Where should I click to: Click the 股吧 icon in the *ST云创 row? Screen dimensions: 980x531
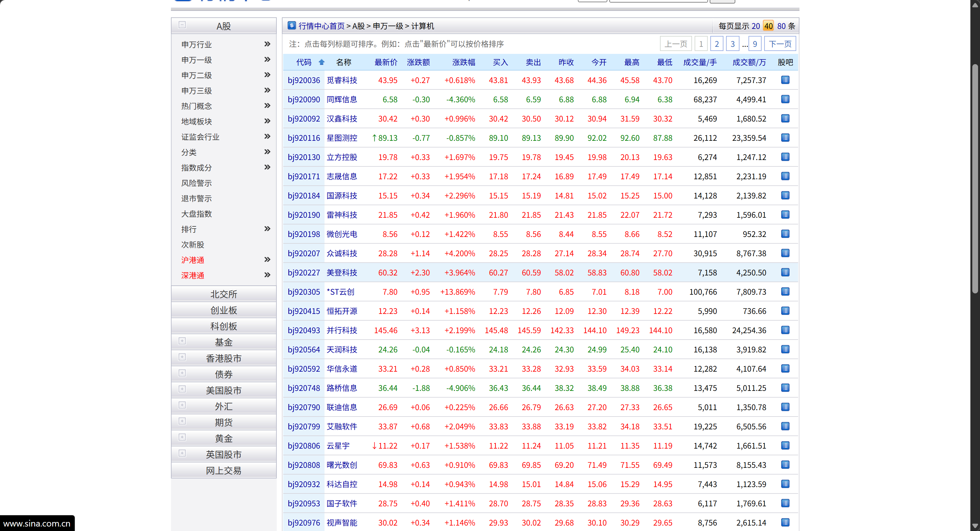[785, 292]
